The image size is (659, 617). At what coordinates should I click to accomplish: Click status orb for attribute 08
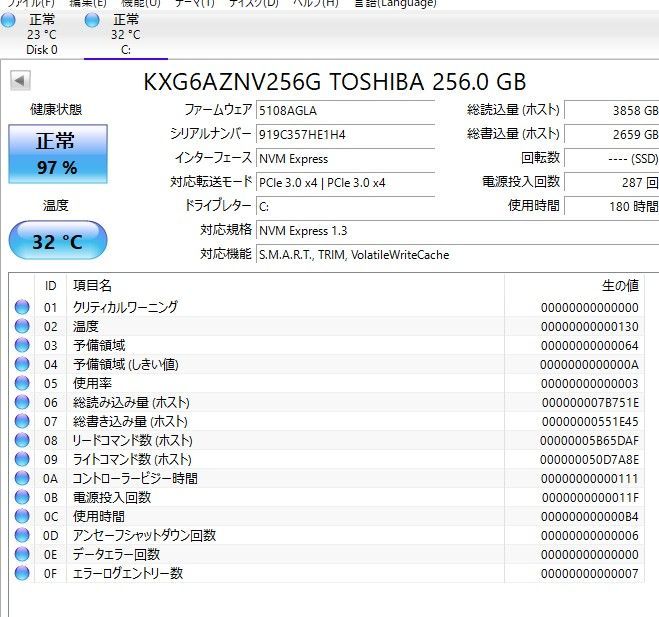pyautogui.click(x=22, y=440)
